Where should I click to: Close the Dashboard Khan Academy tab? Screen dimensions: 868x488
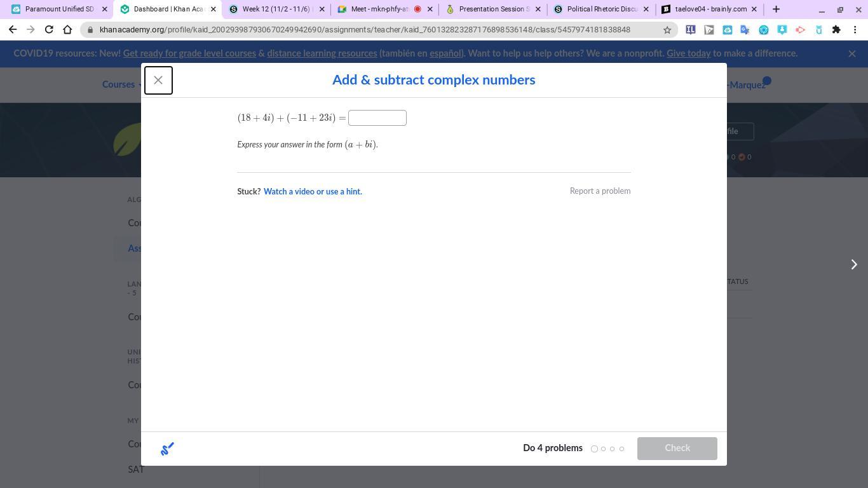pyautogui.click(x=213, y=10)
